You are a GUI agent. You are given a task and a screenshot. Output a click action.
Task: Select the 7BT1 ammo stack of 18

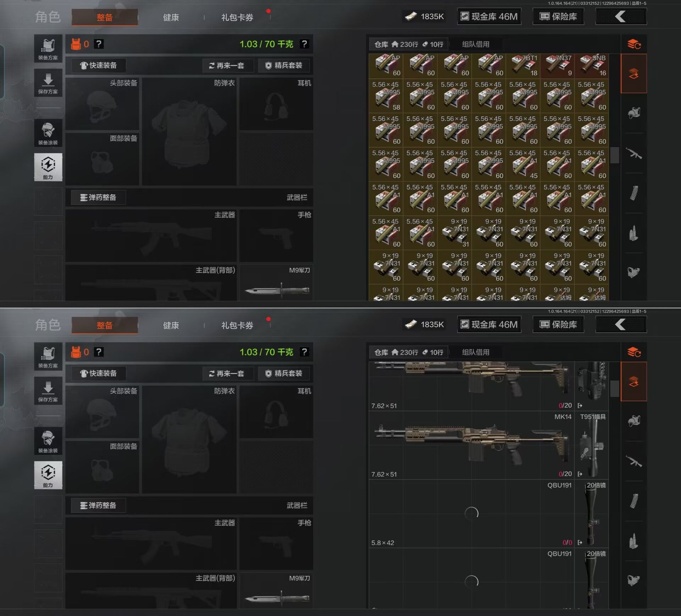point(523,66)
